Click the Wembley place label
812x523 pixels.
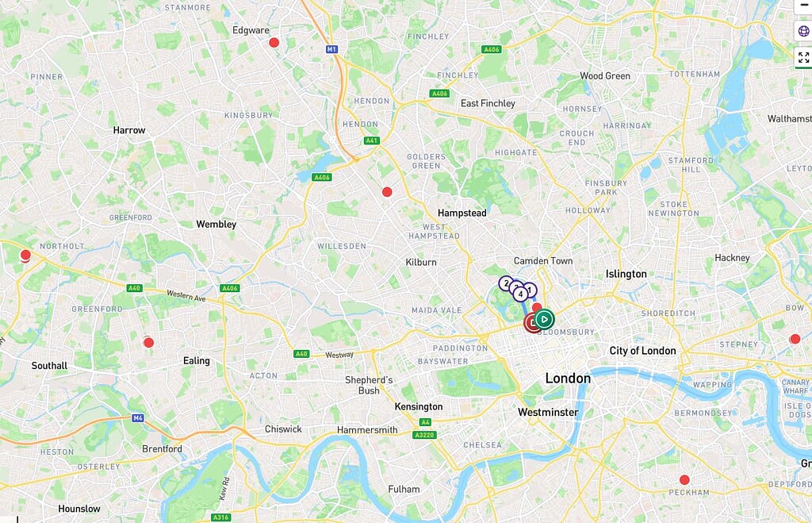coord(216,225)
